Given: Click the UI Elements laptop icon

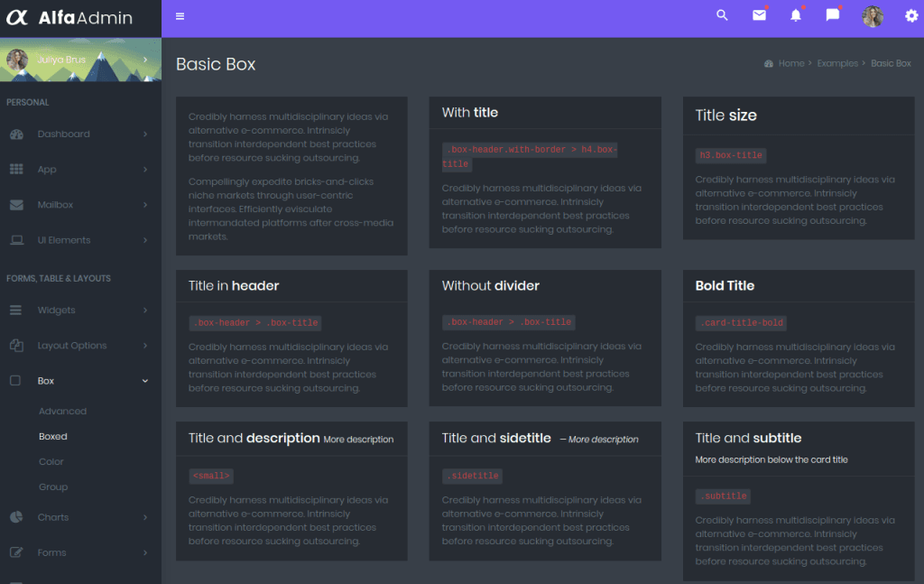Looking at the screenshot, I should click(16, 240).
